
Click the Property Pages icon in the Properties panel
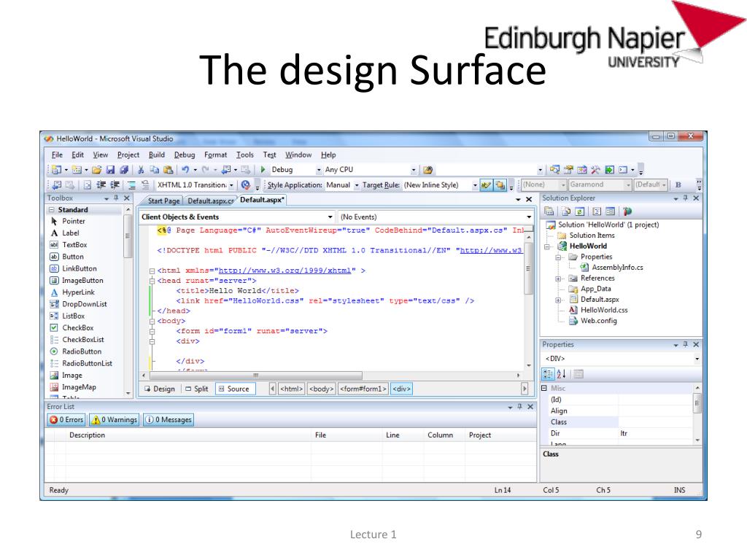pos(578,374)
